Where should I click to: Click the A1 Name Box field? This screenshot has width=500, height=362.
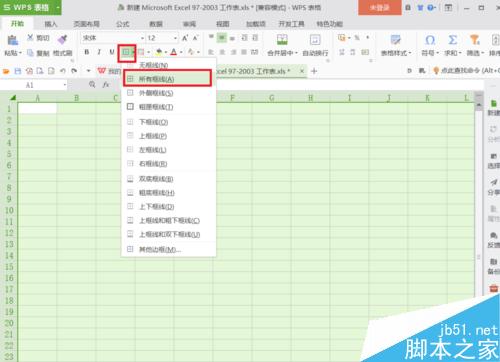click(x=33, y=85)
